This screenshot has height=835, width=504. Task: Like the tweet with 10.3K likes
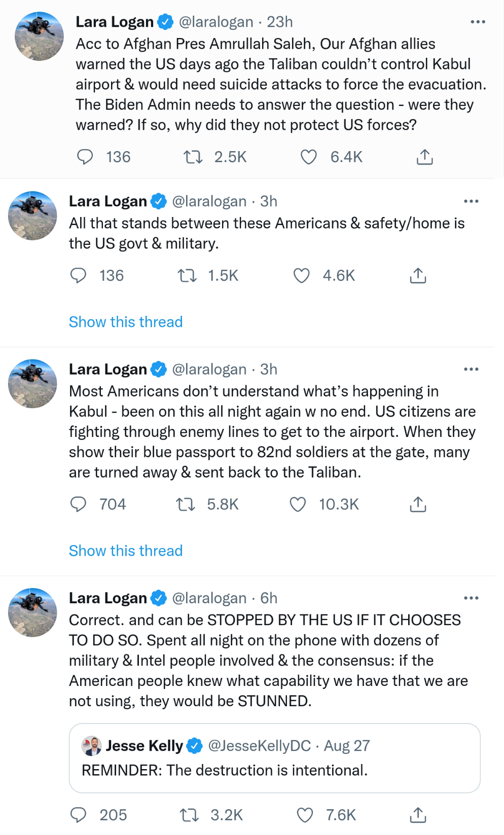click(298, 504)
